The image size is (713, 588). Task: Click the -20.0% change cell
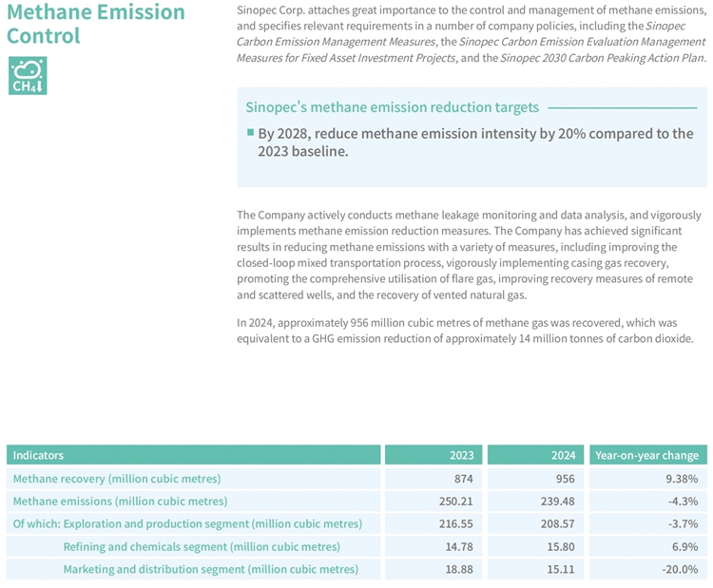(680, 569)
